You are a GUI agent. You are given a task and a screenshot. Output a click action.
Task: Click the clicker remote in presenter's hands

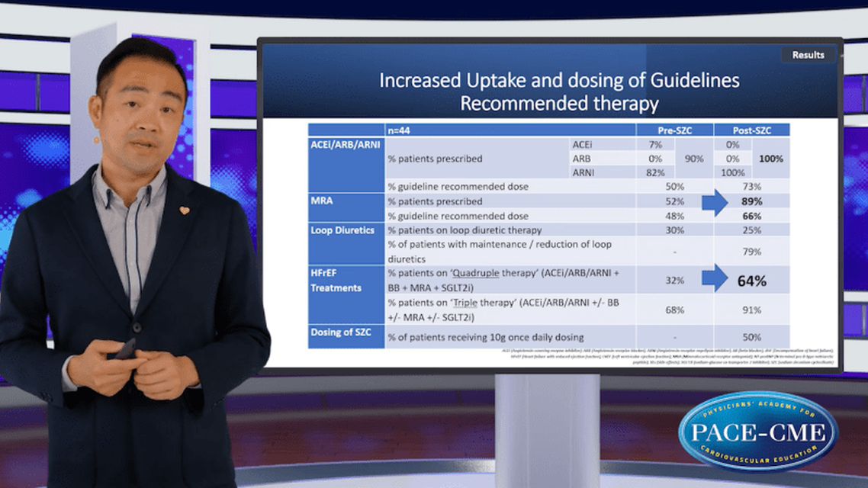click(x=126, y=348)
